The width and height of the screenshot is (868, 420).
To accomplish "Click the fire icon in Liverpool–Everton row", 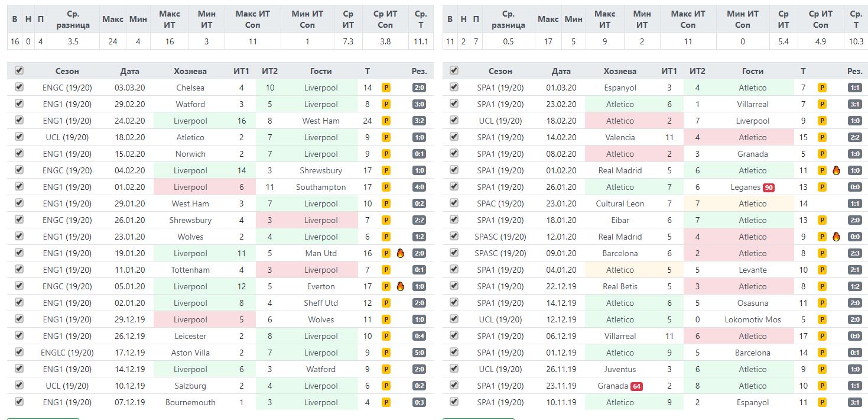I will pyautogui.click(x=400, y=286).
